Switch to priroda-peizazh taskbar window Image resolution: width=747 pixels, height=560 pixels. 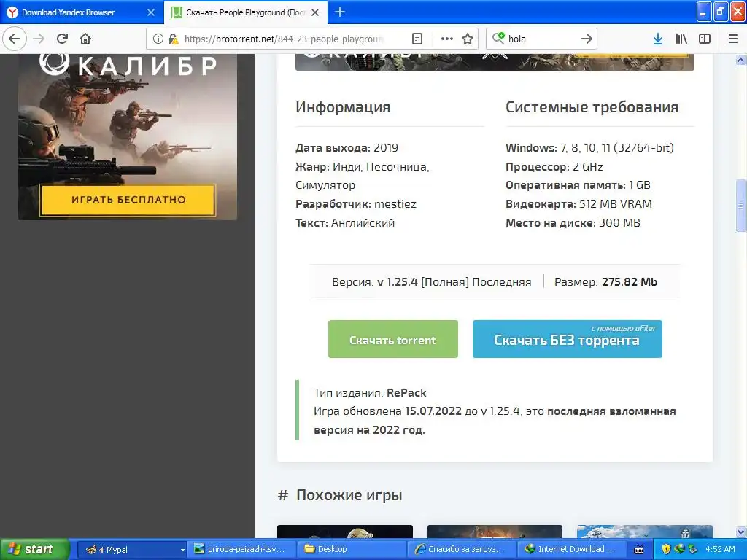(x=241, y=550)
